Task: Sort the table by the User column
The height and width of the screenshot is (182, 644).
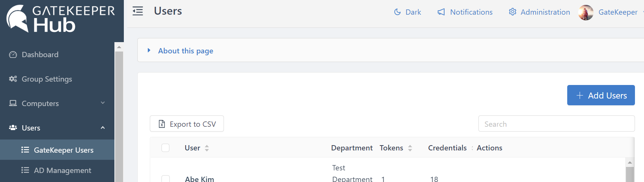Action: coord(206,148)
